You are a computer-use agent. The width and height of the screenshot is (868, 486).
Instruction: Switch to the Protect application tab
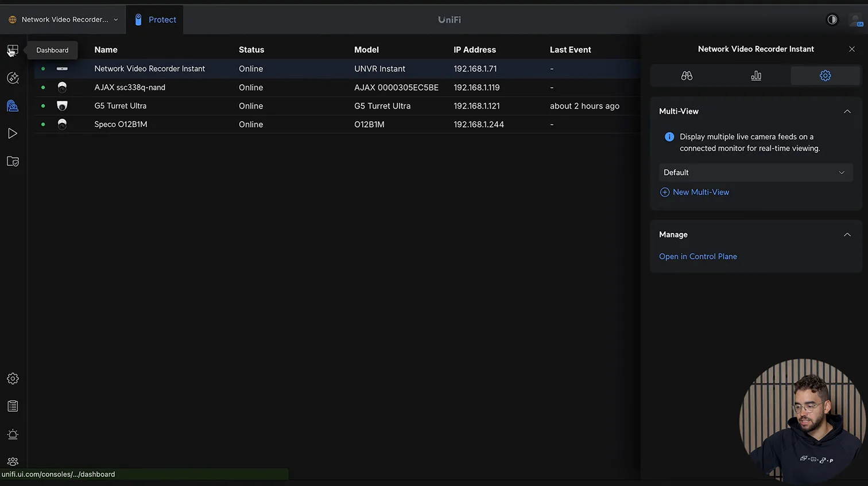coord(156,20)
